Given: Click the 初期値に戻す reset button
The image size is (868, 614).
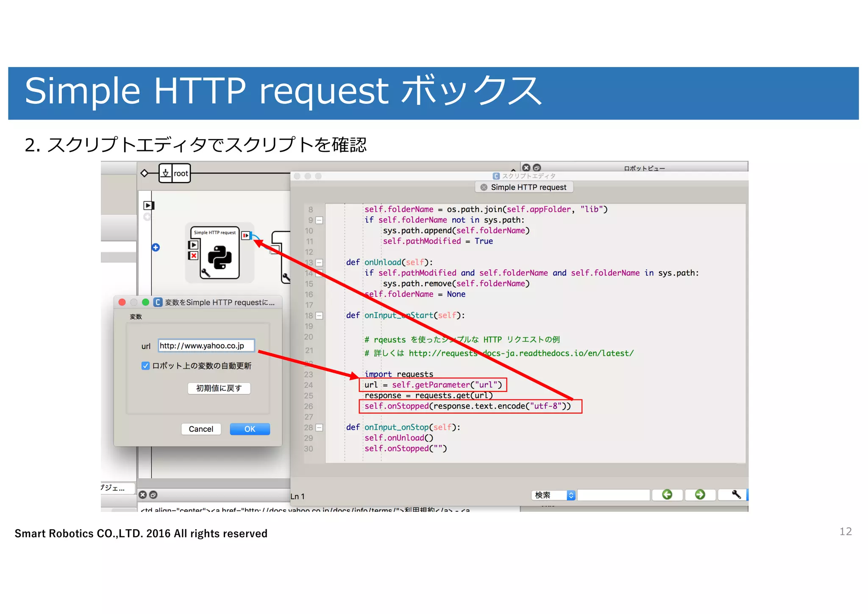Looking at the screenshot, I should (x=219, y=388).
